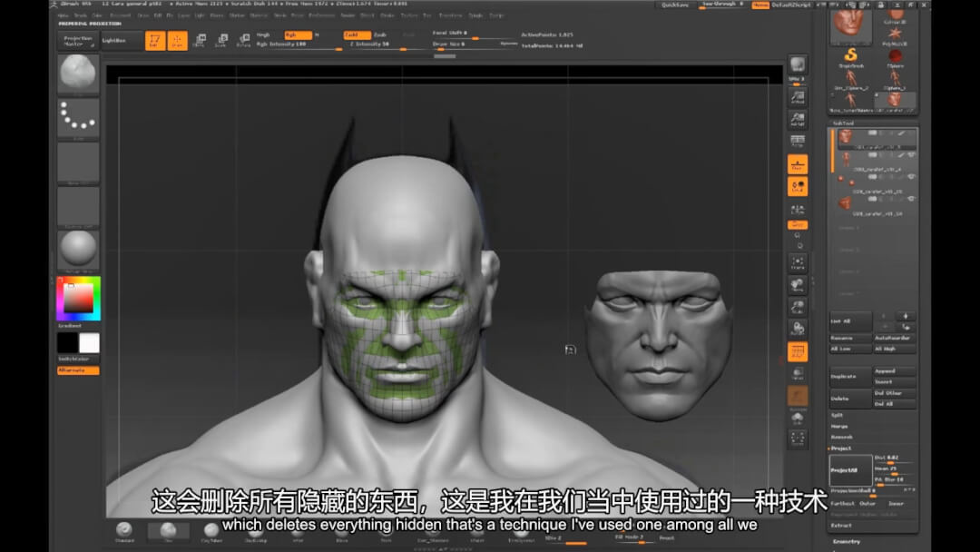The height and width of the screenshot is (552, 980).
Task: Select the PolyMesh3D star tool
Action: tap(895, 34)
